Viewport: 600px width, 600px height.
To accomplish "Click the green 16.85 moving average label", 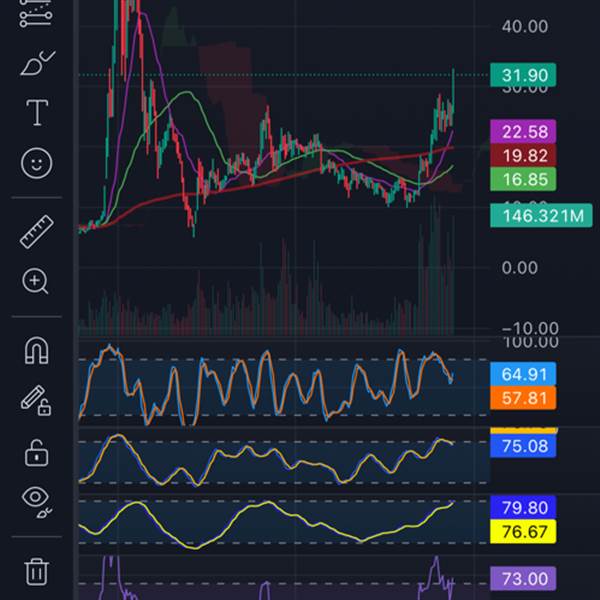I will click(523, 179).
